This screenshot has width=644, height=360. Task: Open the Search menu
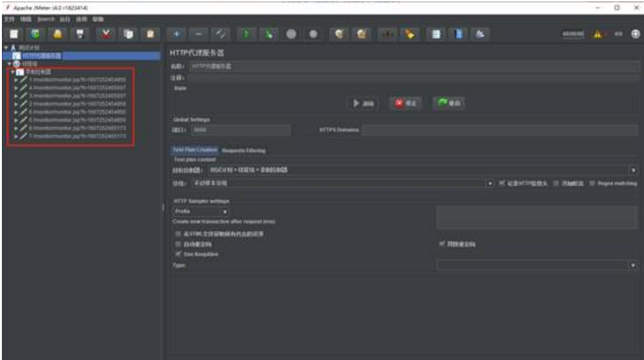46,19
